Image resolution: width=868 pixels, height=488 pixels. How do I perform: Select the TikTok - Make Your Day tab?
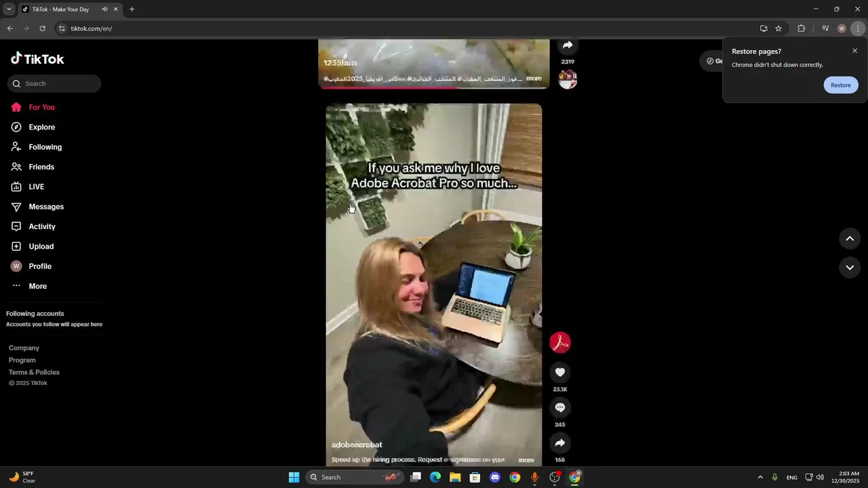pyautogui.click(x=61, y=9)
